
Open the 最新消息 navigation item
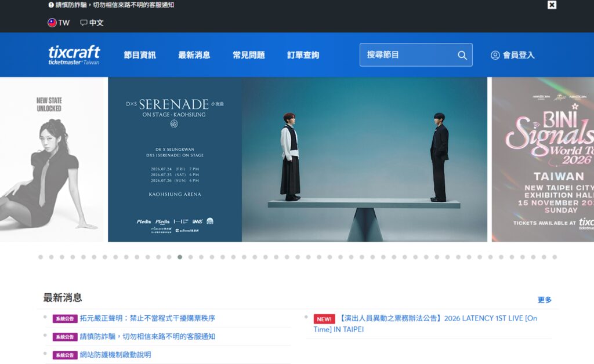(194, 55)
